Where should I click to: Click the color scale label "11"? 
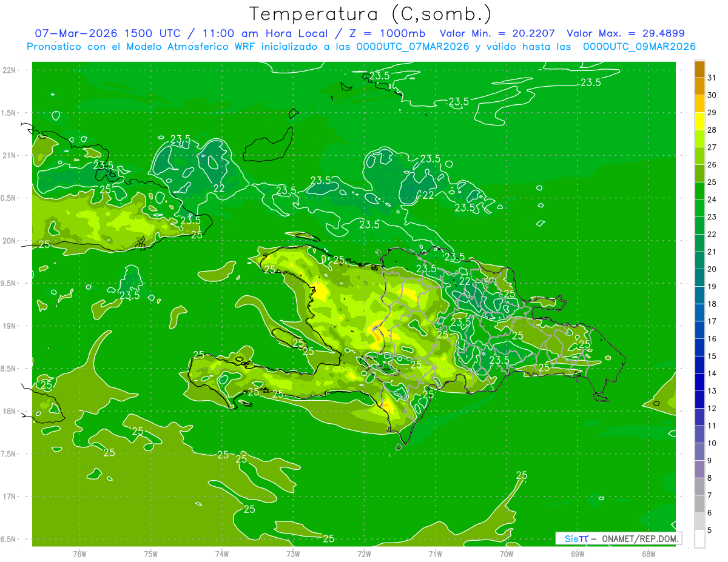point(712,426)
